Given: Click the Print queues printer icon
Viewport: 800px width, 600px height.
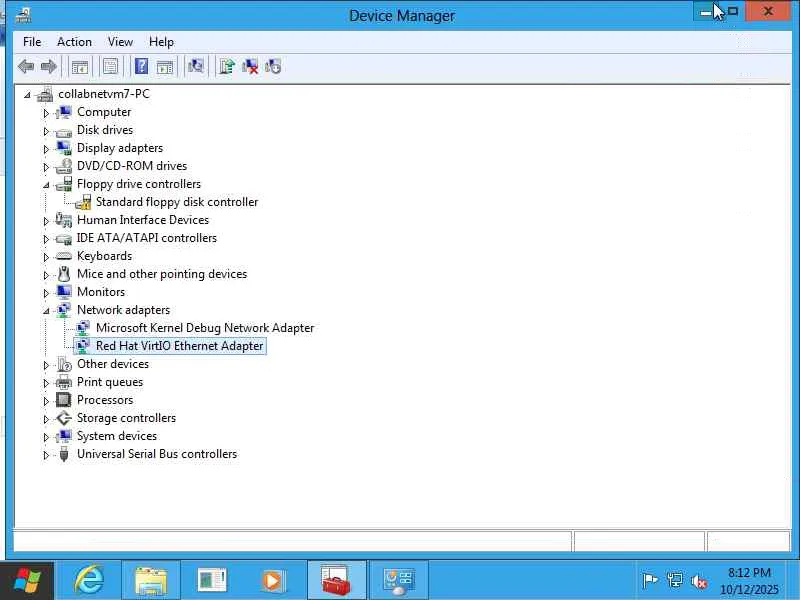Looking at the screenshot, I should tap(64, 382).
